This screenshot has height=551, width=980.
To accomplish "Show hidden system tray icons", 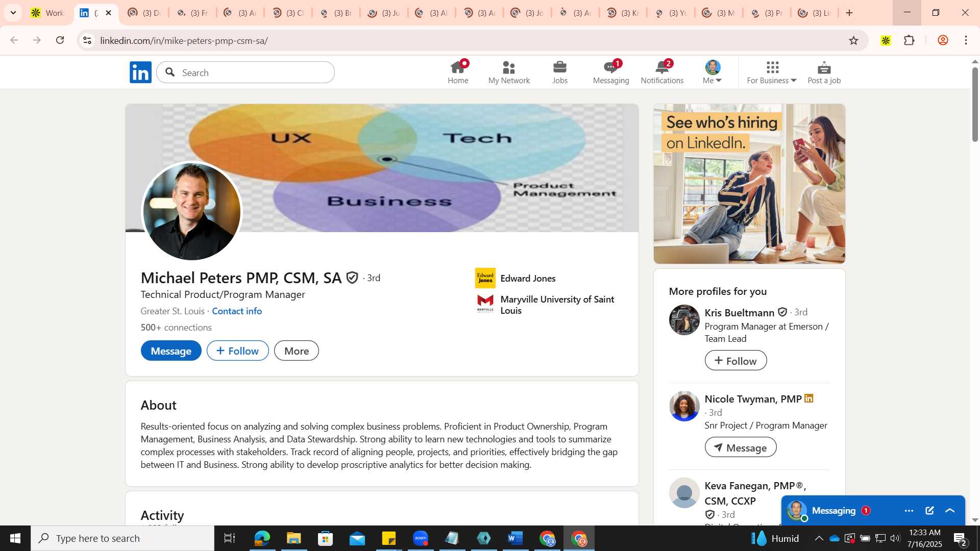I will click(x=819, y=538).
